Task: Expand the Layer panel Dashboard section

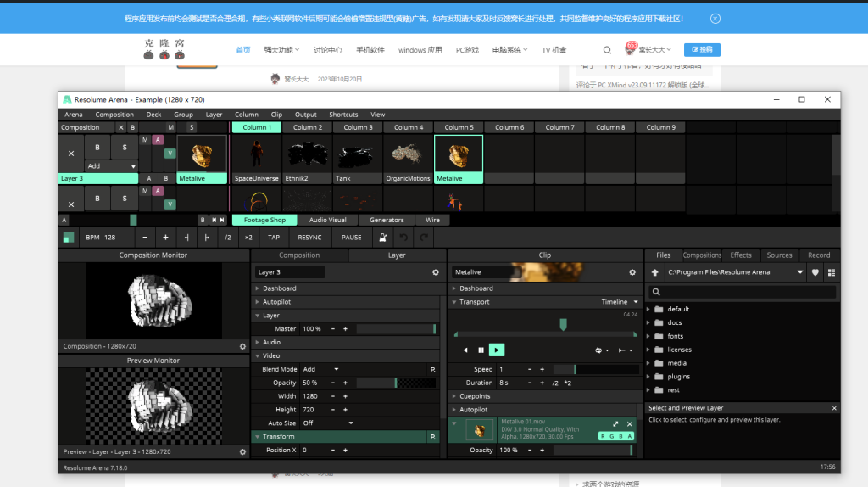Action: [279, 288]
